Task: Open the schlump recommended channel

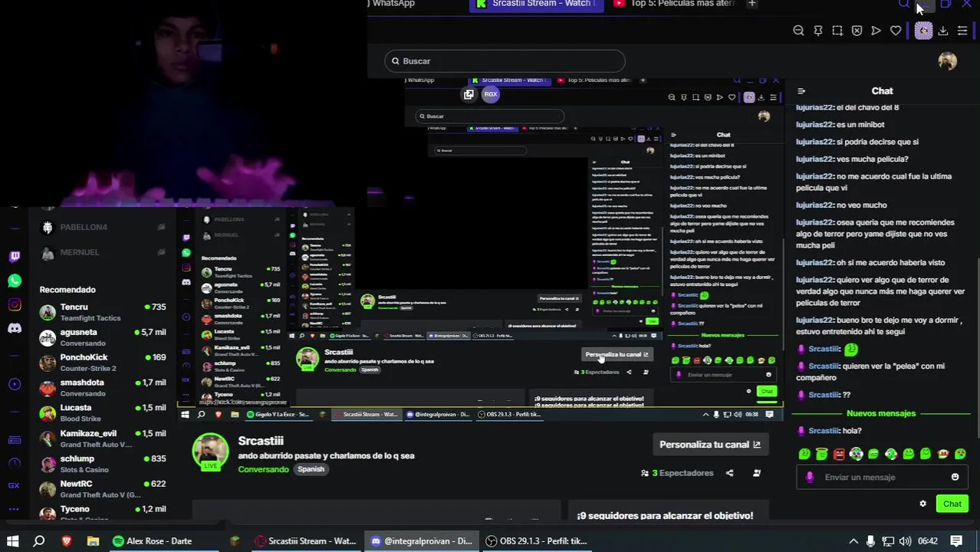Action: (103, 464)
